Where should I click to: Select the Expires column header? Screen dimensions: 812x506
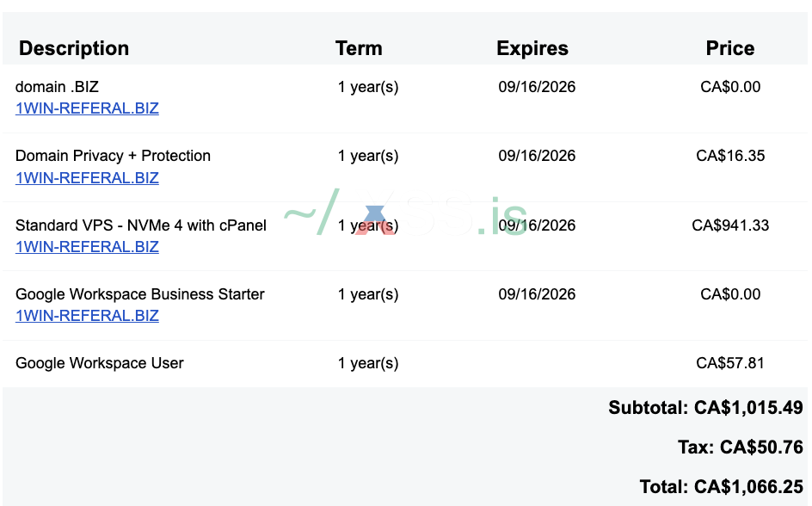(532, 48)
